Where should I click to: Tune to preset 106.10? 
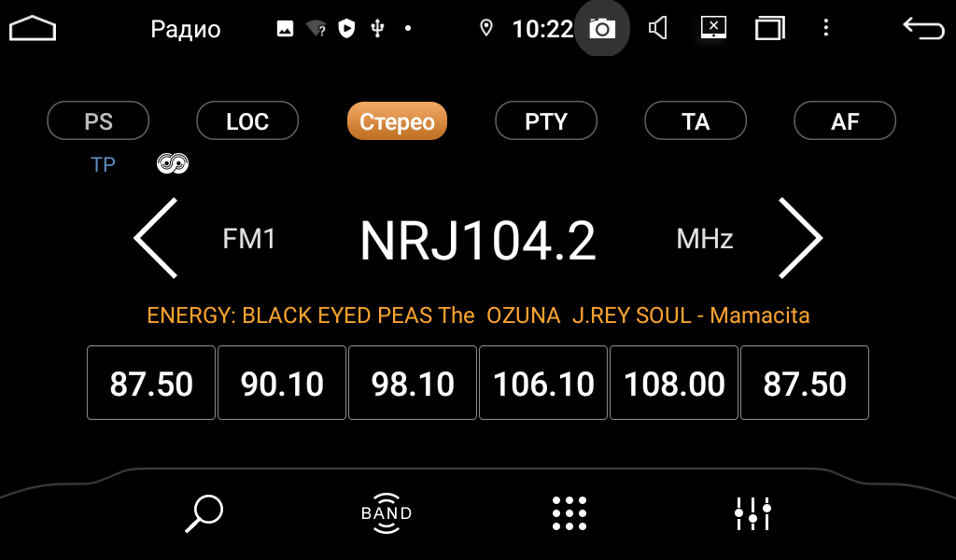click(x=543, y=383)
